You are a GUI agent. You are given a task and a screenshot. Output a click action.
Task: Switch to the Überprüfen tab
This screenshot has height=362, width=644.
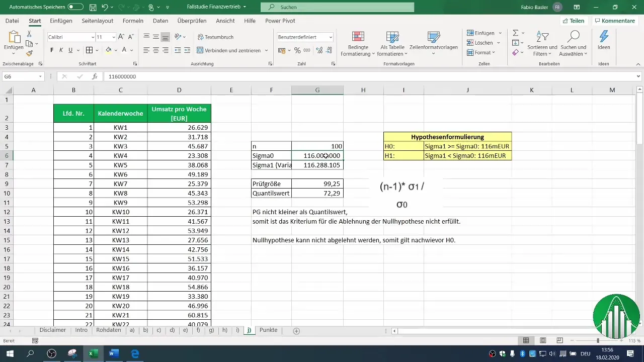click(x=192, y=21)
